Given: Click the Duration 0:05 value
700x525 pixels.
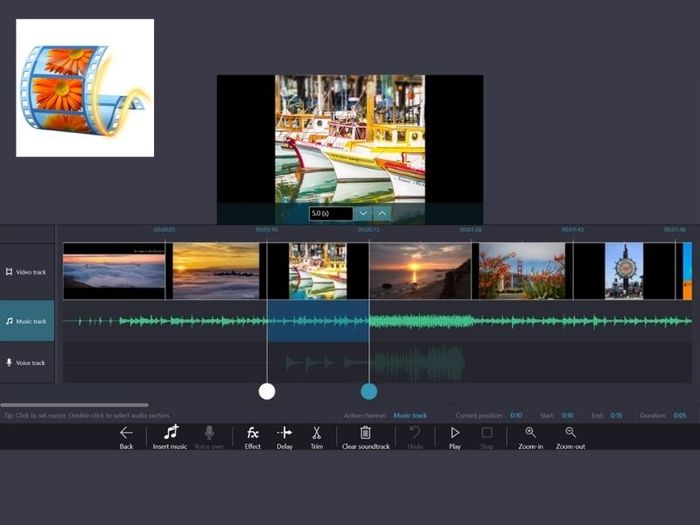Looking at the screenshot, I should pos(680,416).
